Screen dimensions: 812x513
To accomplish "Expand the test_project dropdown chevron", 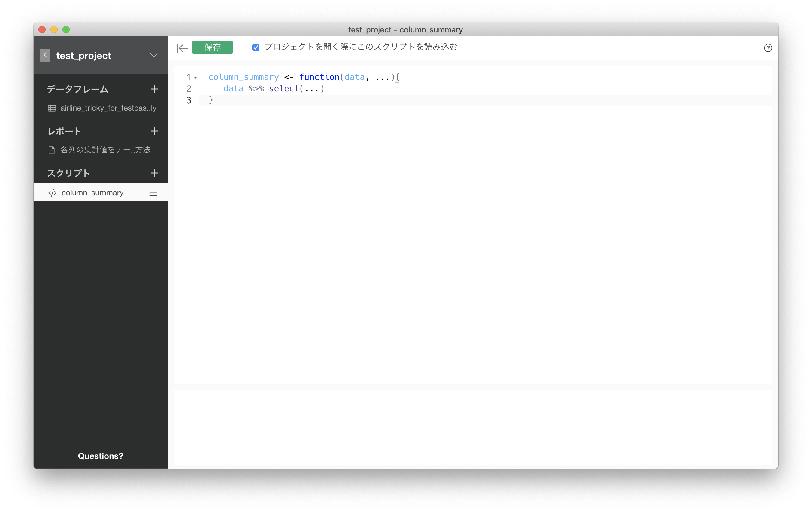I will click(x=154, y=55).
